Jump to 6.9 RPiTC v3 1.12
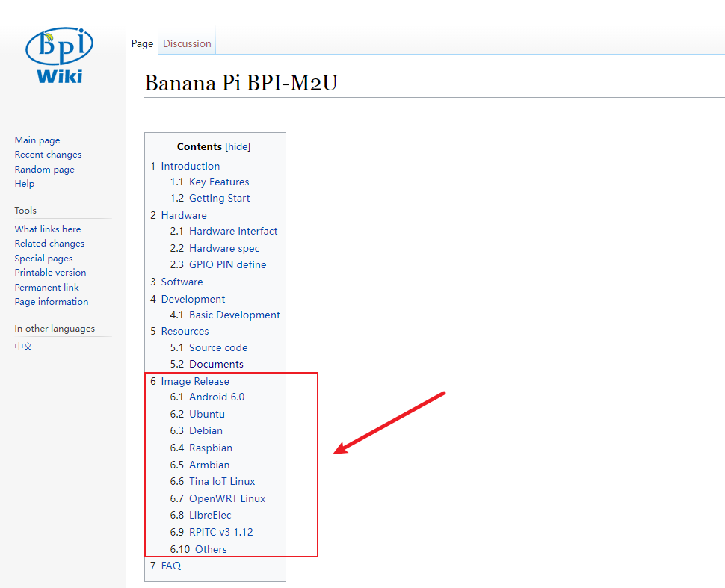Screen dimensions: 725x588 [212, 532]
